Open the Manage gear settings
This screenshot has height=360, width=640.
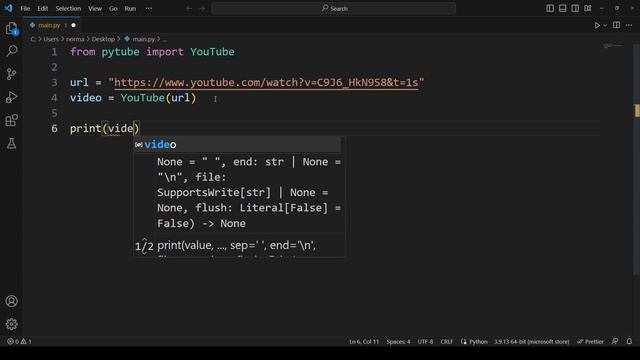point(11,324)
